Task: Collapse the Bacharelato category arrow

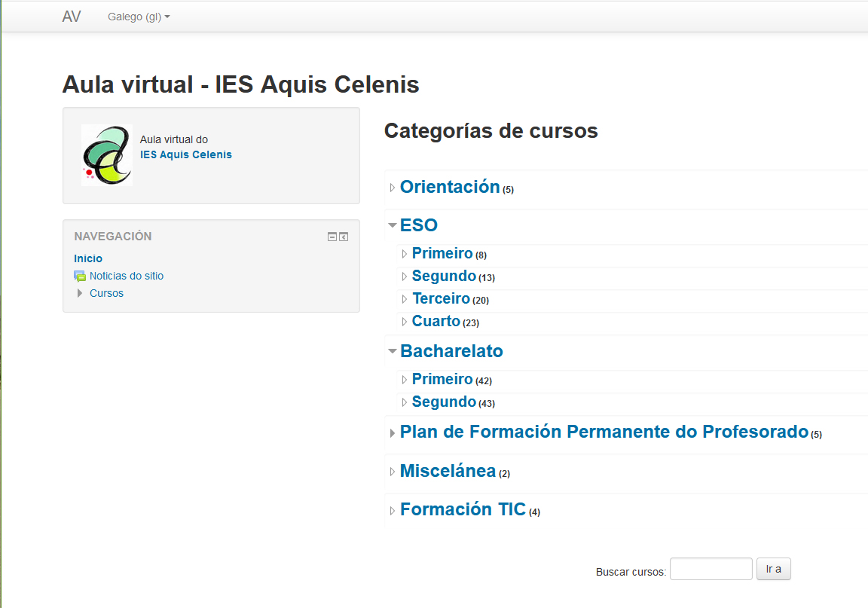Action: pos(392,350)
